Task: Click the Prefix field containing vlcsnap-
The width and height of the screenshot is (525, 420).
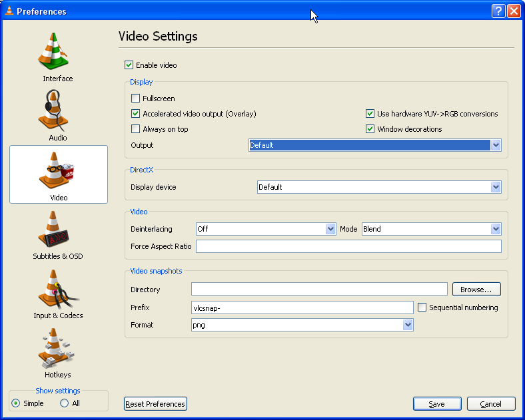Action: [302, 308]
